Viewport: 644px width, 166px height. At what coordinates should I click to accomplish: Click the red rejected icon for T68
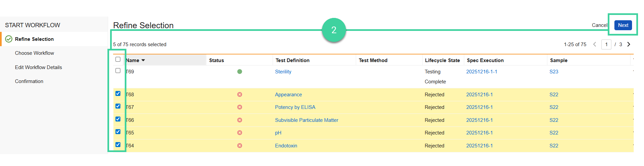pos(240,95)
